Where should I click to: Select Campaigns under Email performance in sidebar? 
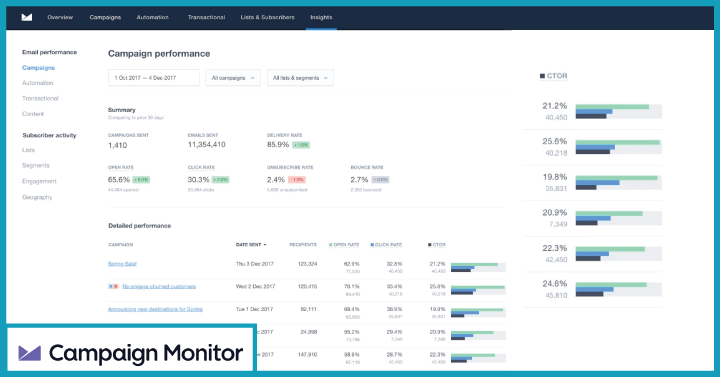tap(39, 68)
